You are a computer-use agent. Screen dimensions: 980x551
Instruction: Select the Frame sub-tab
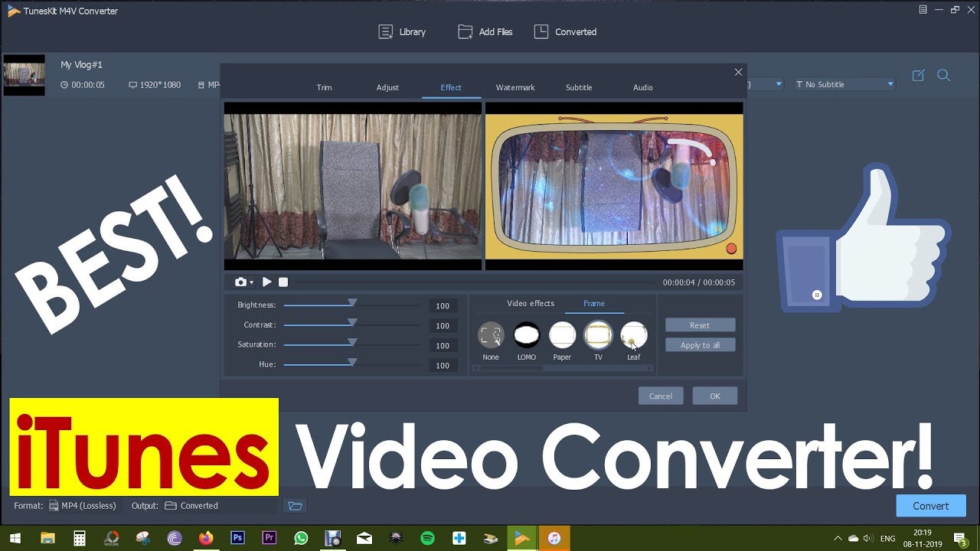tap(594, 304)
